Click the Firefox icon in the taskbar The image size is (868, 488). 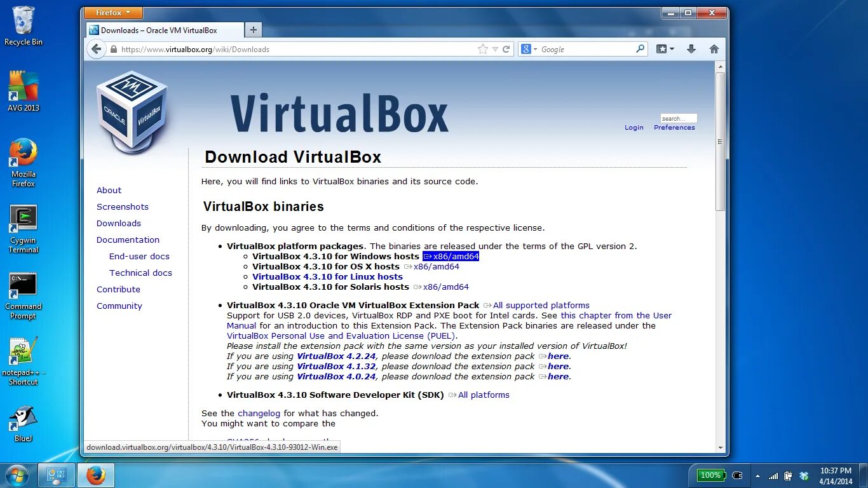(96, 475)
